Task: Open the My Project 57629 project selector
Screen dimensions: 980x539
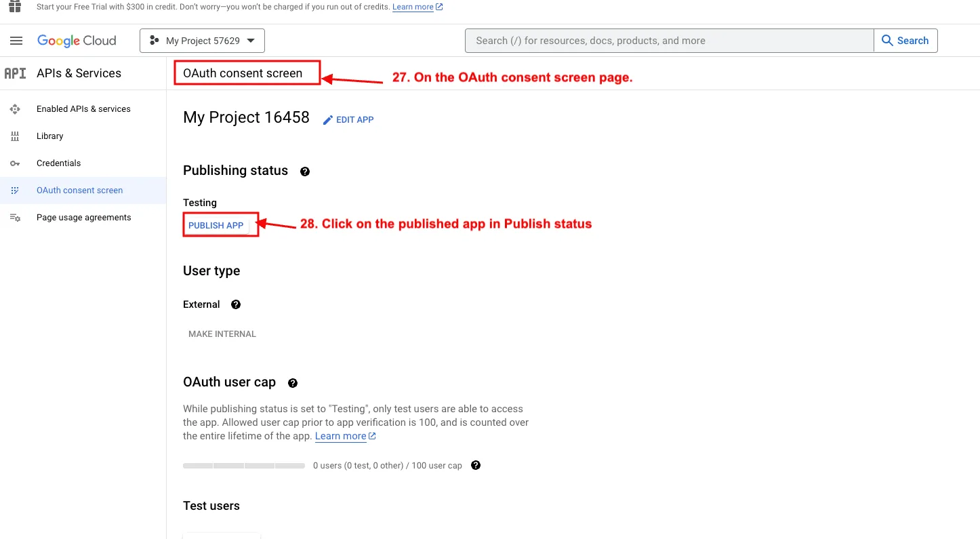Action: tap(202, 41)
